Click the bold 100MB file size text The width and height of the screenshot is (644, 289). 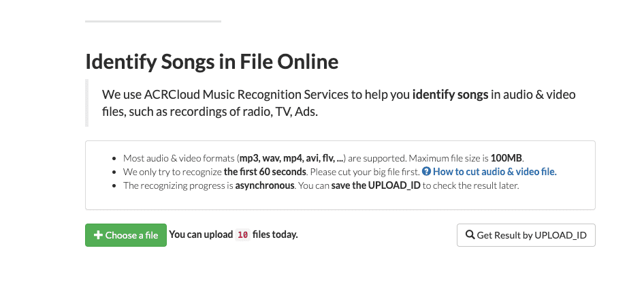506,157
